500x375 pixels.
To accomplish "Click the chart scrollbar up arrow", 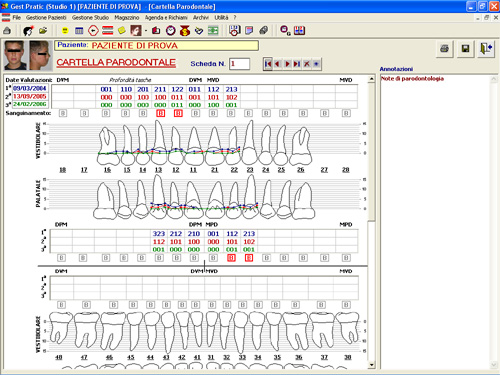I will point(371,79).
